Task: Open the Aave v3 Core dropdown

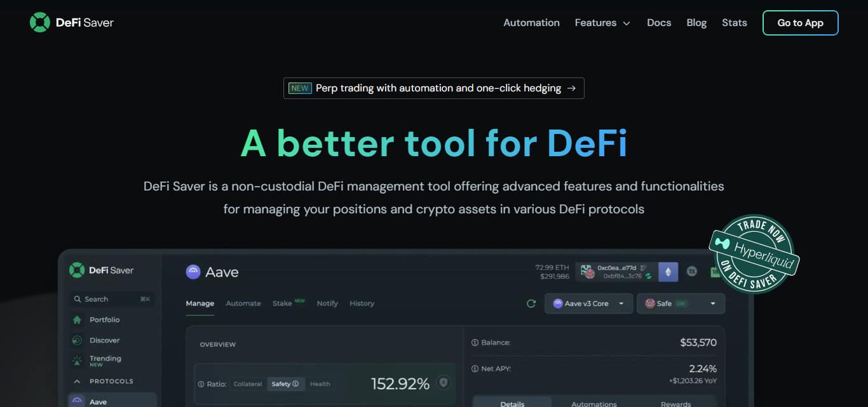Action: coord(589,304)
